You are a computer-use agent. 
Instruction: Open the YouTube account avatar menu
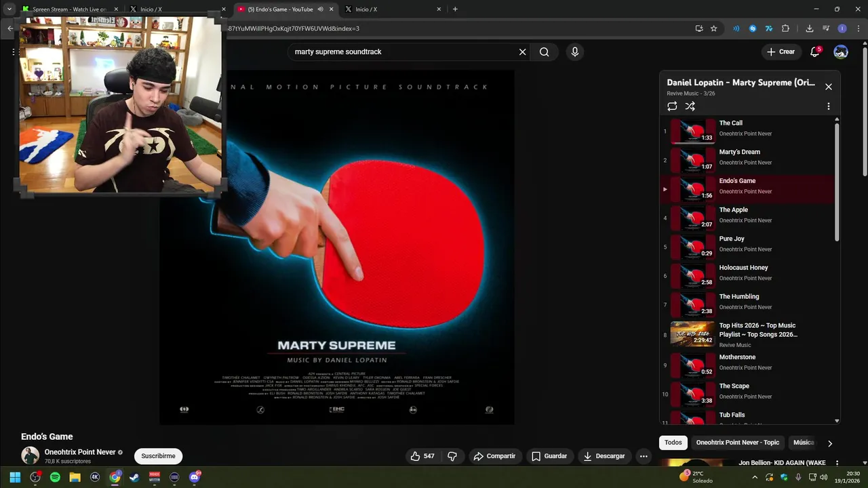(841, 52)
